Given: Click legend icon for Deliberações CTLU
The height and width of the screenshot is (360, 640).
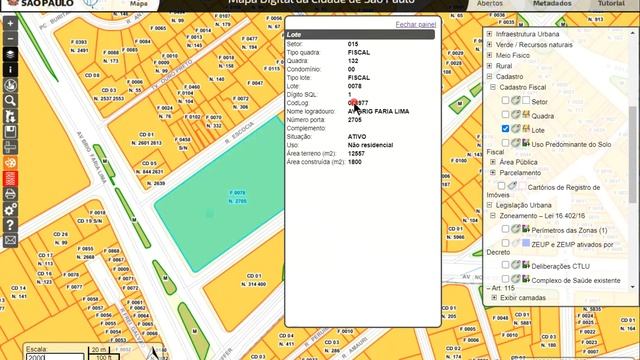Looking at the screenshot, I should [x=526, y=265].
